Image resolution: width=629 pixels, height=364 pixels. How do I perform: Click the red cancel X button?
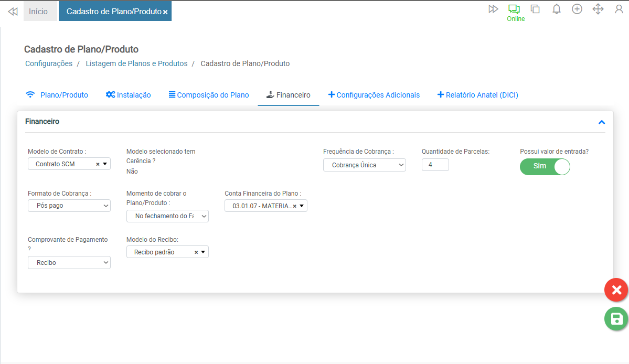616,290
